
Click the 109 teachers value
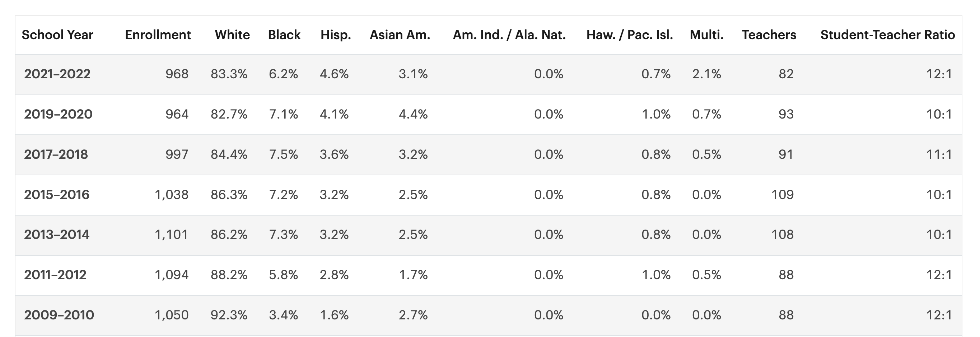coord(782,195)
